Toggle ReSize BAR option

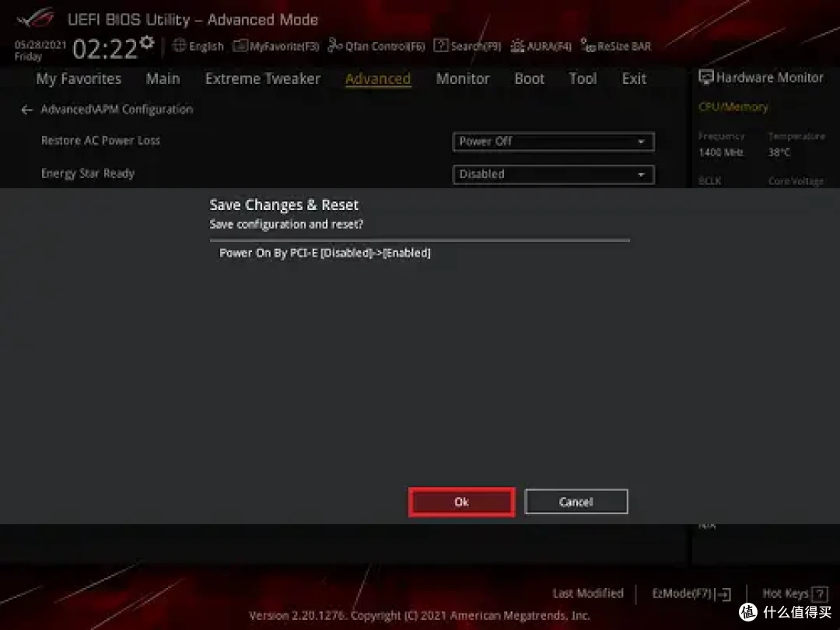(x=617, y=46)
